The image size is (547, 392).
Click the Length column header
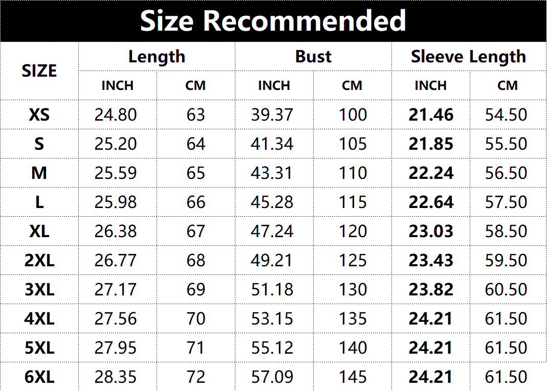point(157,57)
